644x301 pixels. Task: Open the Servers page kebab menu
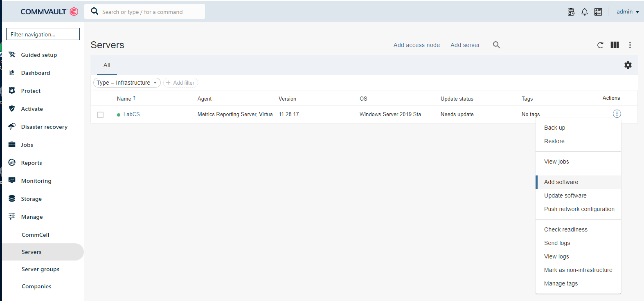pos(630,45)
